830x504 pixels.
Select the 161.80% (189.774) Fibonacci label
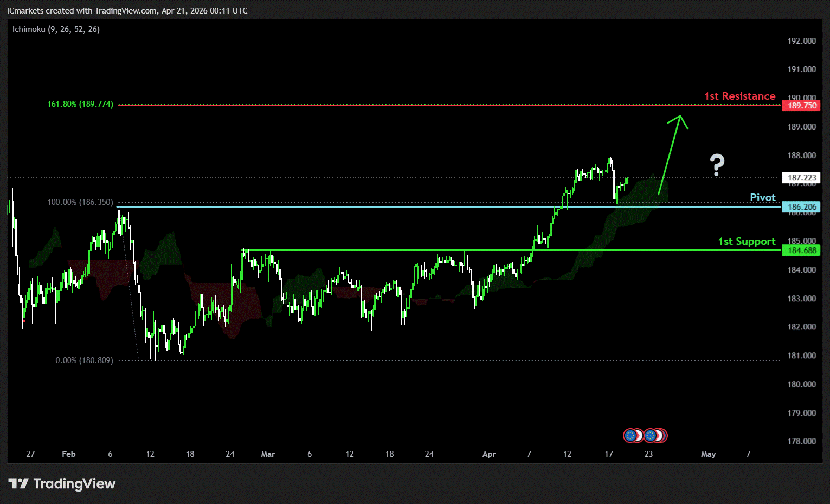[80, 104]
